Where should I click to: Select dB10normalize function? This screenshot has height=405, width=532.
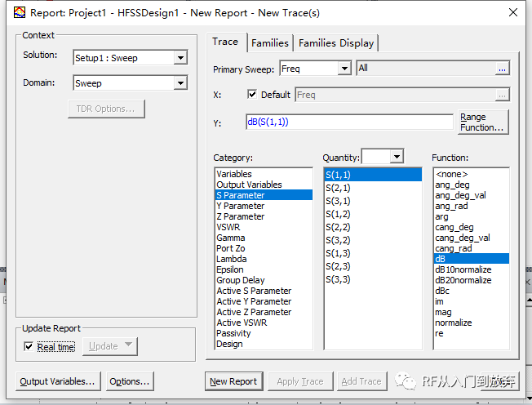click(472, 269)
